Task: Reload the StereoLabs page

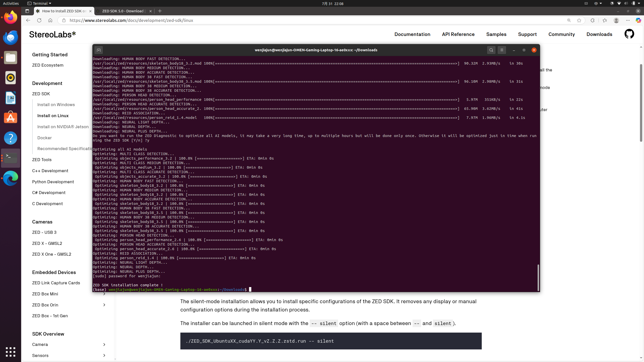Action: [39, 20]
